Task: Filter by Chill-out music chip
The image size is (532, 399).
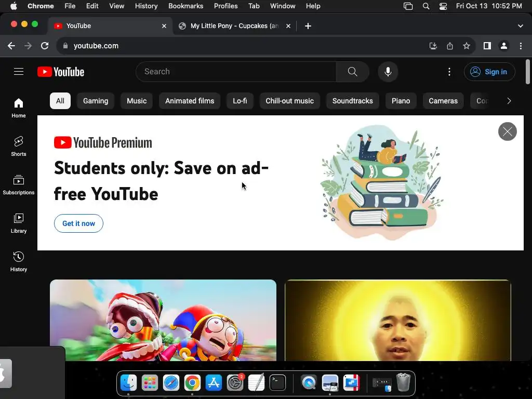Action: pyautogui.click(x=290, y=101)
